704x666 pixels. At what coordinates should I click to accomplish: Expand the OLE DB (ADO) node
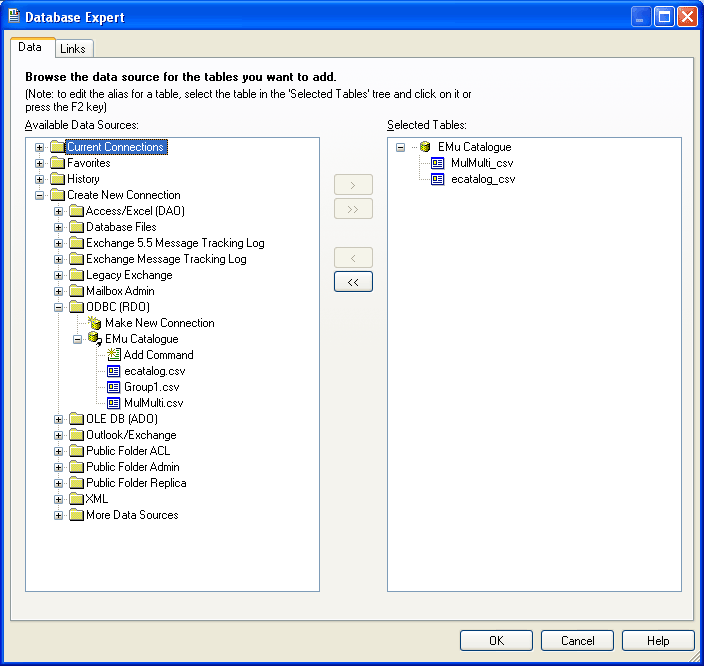59,419
